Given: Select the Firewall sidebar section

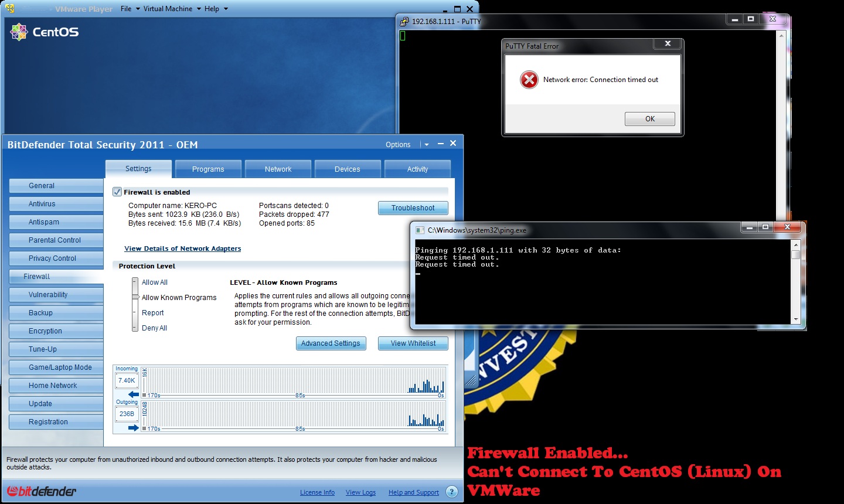Looking at the screenshot, I should tap(56, 277).
